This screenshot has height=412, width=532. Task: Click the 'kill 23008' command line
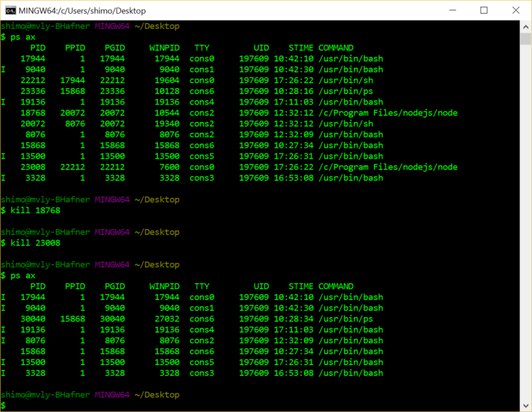[x=33, y=243]
